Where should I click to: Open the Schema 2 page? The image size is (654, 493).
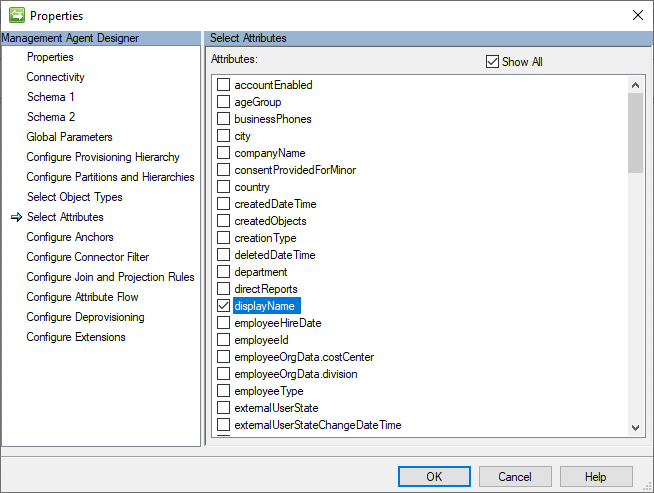coord(51,117)
